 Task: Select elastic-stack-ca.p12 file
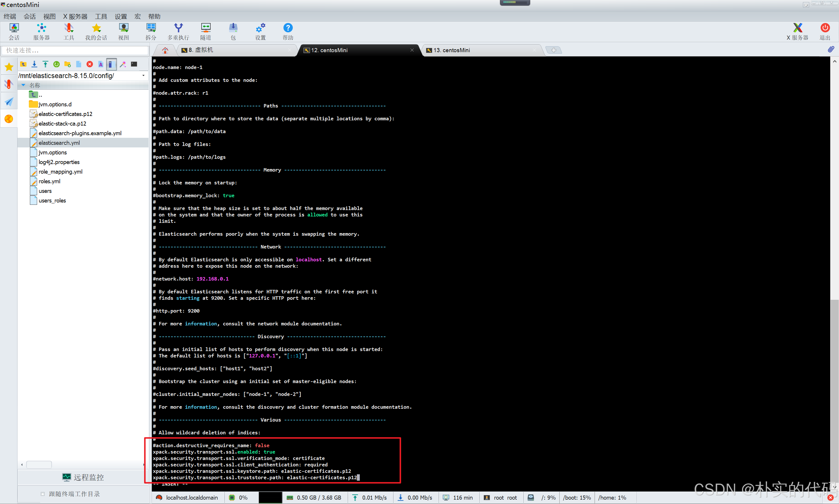coord(62,124)
